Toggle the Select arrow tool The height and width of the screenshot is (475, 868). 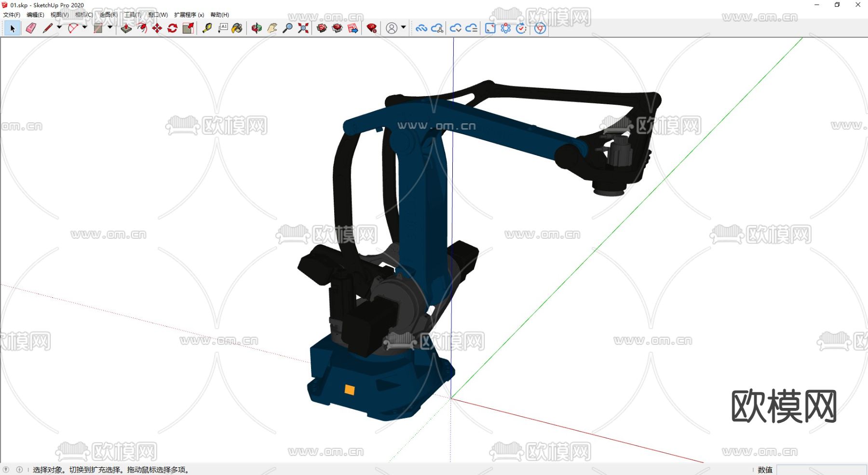13,28
